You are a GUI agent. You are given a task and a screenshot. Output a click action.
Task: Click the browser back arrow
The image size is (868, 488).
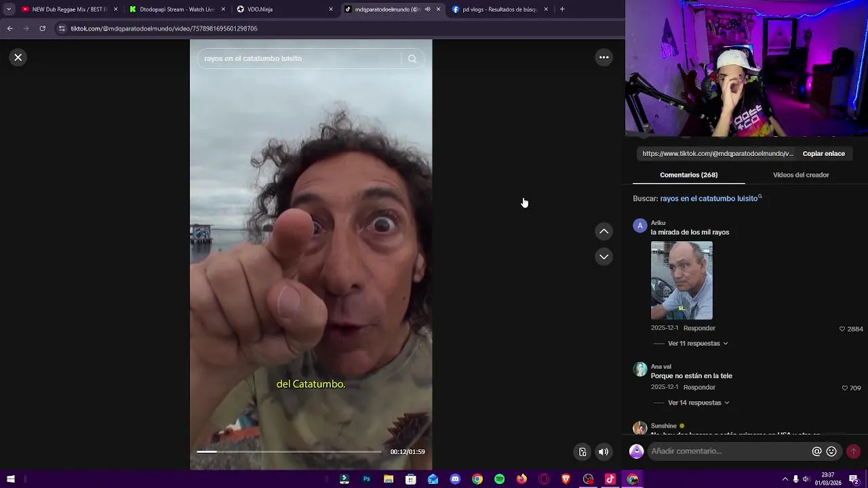pyautogui.click(x=9, y=28)
